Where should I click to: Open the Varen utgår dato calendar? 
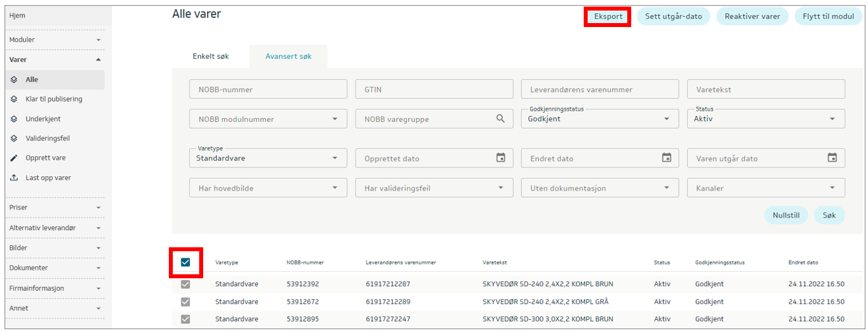pyautogui.click(x=832, y=158)
